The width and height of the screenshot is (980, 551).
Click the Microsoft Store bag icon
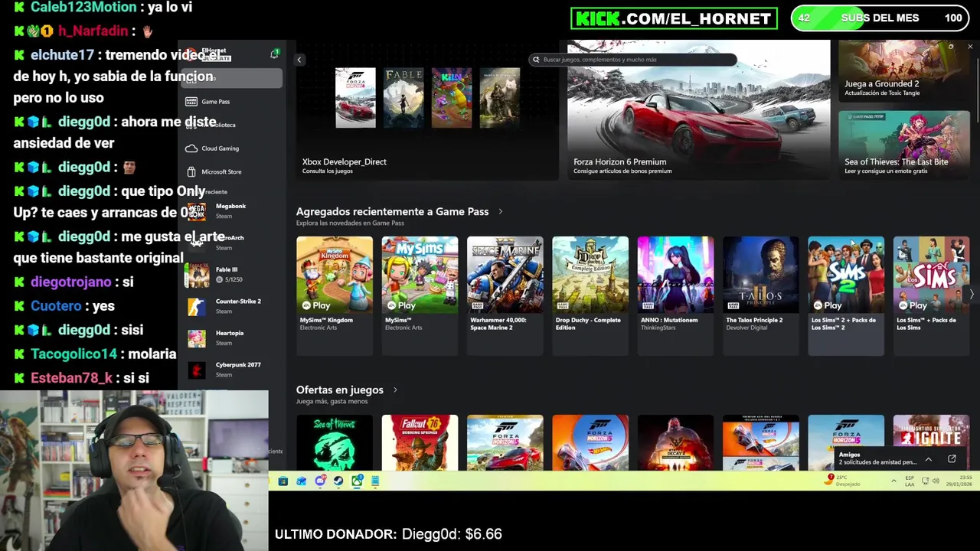click(191, 171)
